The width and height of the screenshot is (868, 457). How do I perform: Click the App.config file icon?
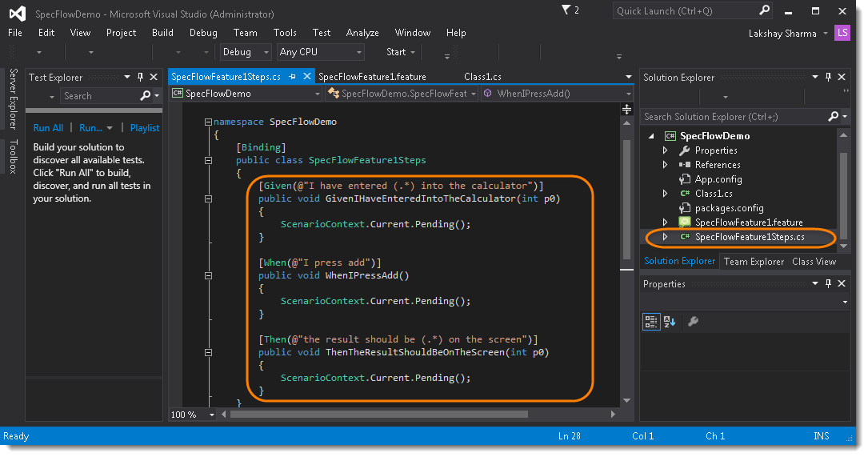685,179
